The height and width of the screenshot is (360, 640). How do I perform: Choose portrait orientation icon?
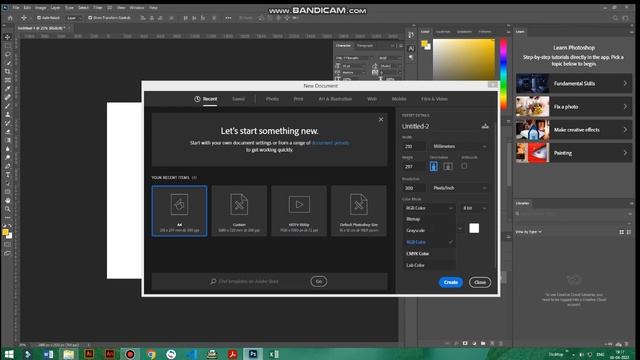pos(433,166)
